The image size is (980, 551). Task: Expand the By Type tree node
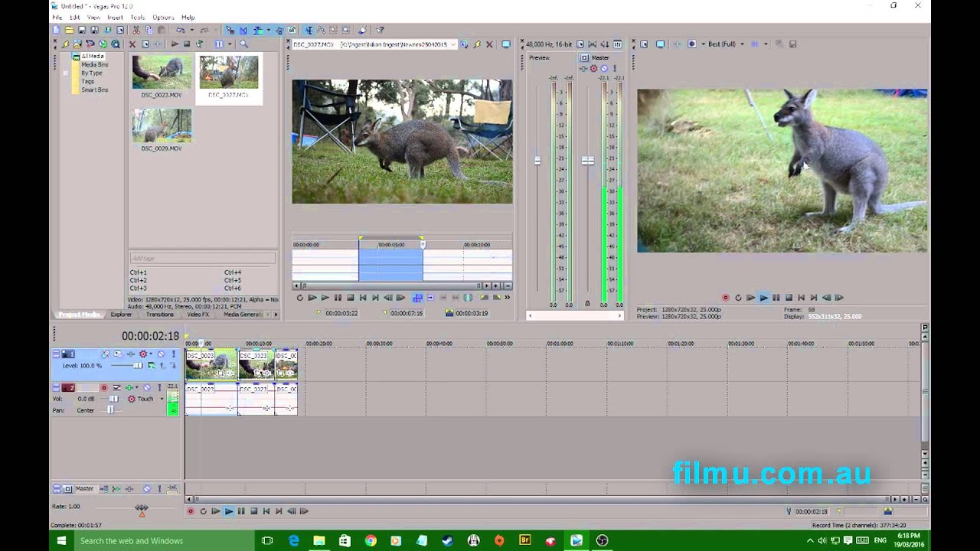pos(66,73)
